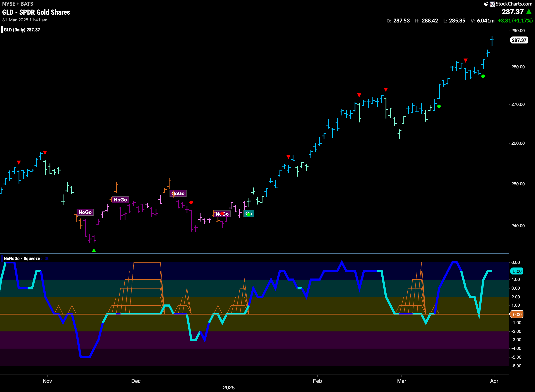Click the GoNoGo - Squeeze panel label
535x392 pixels.
pyautogui.click(x=22, y=258)
